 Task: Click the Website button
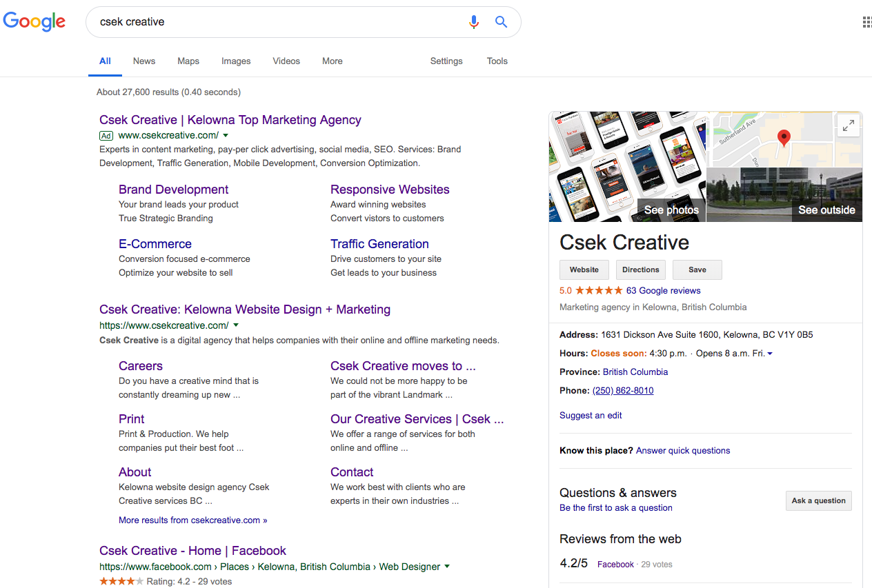click(x=584, y=270)
